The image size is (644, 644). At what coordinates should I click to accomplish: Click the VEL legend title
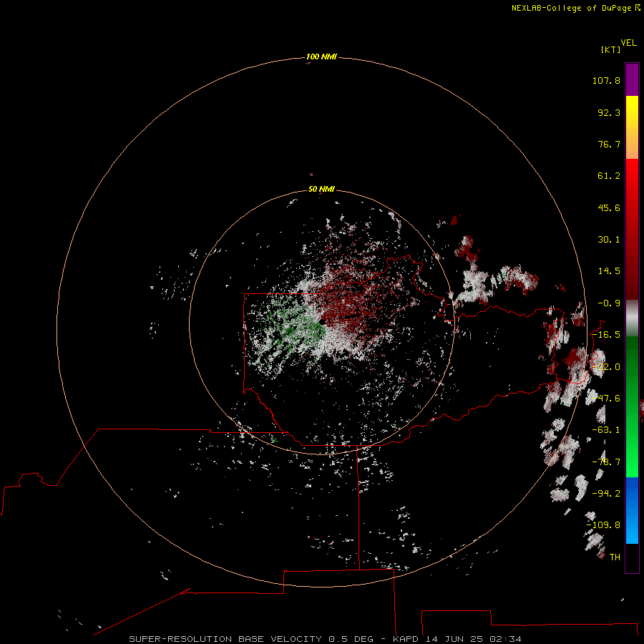[x=628, y=43]
